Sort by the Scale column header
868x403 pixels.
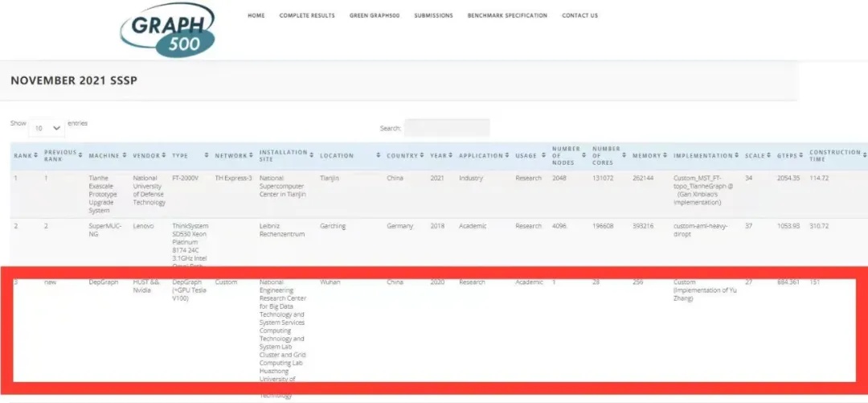coord(755,155)
